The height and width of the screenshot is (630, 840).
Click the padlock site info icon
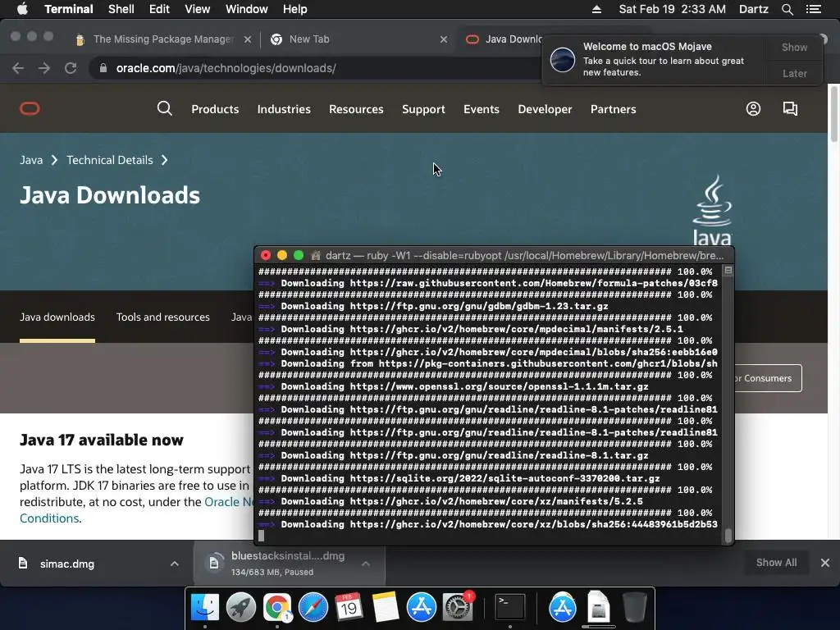[103, 68]
